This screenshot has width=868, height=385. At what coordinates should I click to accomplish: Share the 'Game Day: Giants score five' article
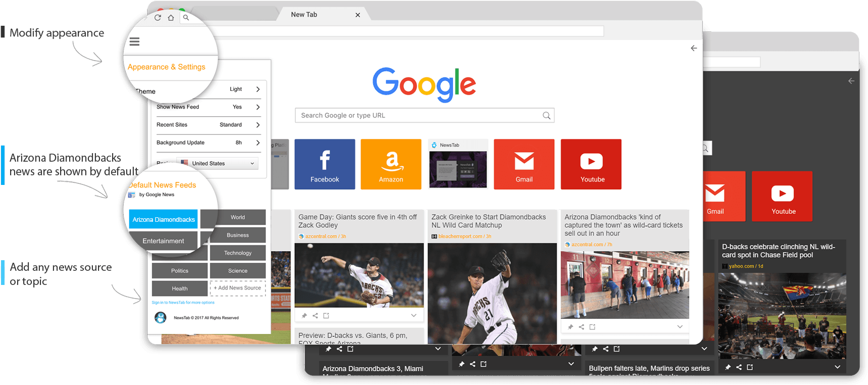315,316
